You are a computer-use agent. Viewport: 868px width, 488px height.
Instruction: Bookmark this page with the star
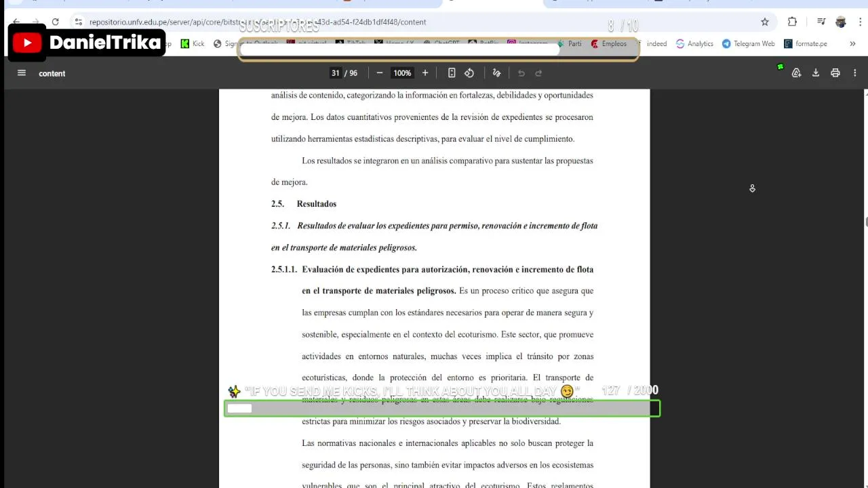[765, 22]
